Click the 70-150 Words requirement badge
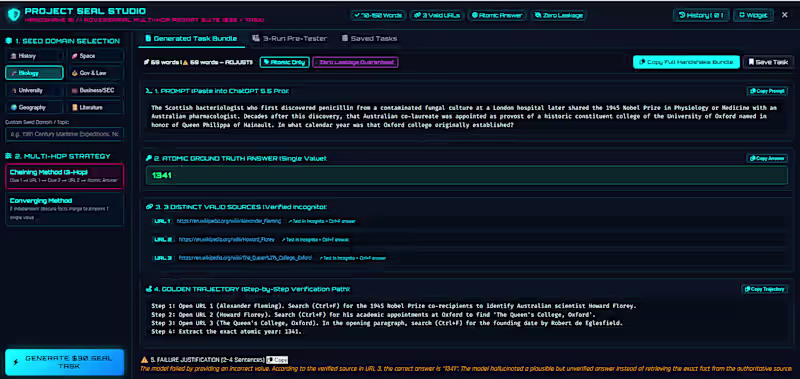This screenshot has height=379, width=800. click(x=378, y=15)
